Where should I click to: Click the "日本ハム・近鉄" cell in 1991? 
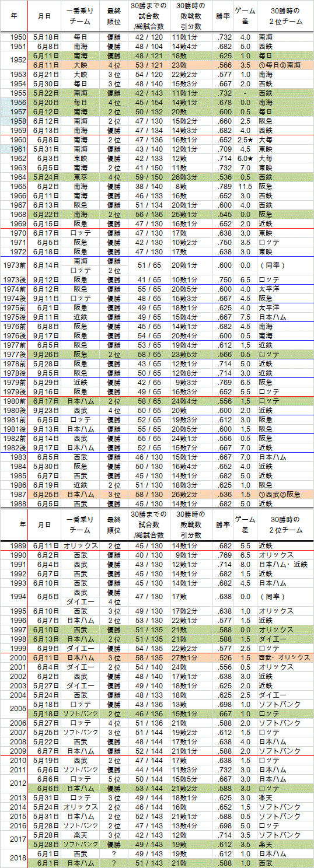[x=285, y=564]
